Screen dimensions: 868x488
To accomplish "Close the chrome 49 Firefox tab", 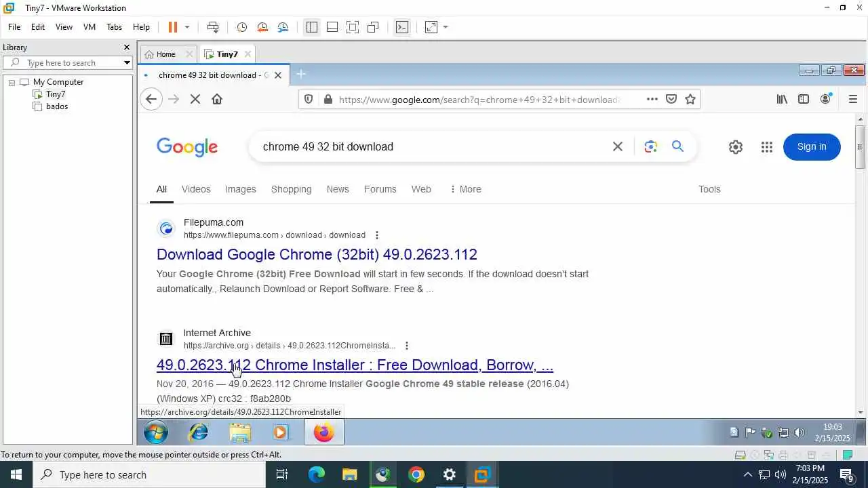I will tap(277, 75).
